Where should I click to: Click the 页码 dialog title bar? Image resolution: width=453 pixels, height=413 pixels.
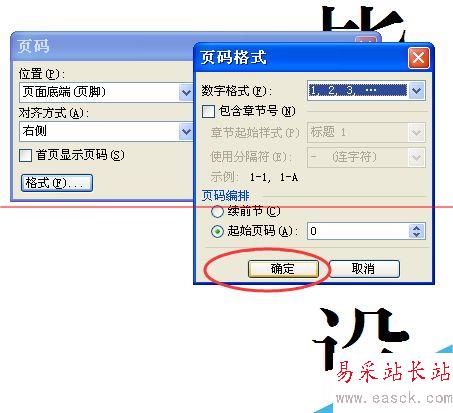click(x=102, y=46)
